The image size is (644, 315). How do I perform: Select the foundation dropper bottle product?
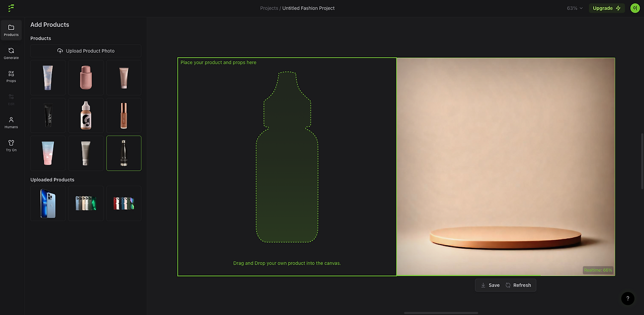coord(86,116)
